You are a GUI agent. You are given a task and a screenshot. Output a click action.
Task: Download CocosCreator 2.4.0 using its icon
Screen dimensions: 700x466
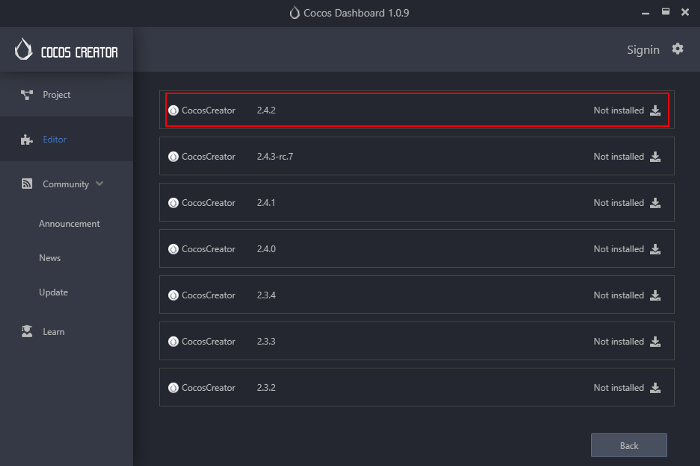click(x=655, y=249)
